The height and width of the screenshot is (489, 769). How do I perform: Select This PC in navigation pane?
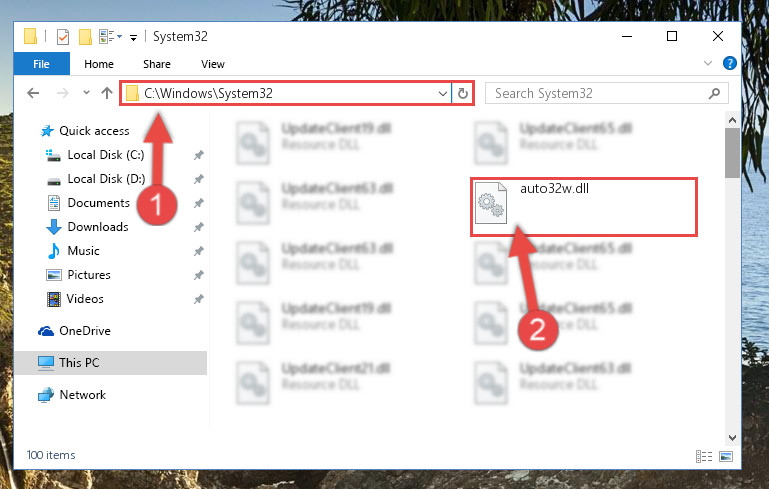click(79, 362)
